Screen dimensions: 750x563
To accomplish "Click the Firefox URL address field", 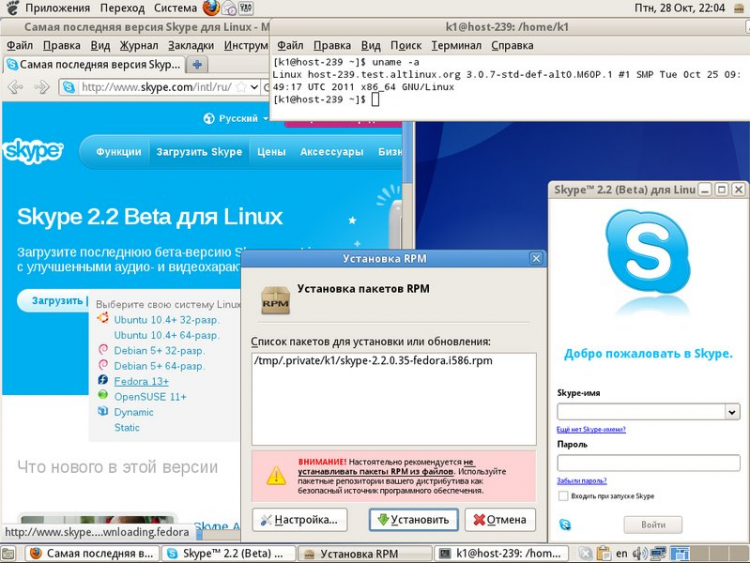I will click(158, 87).
